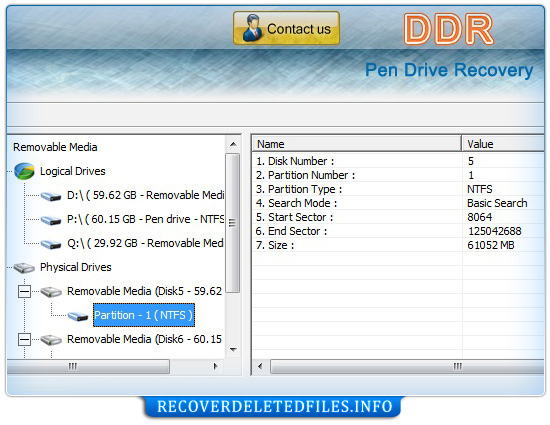This screenshot has width=550, height=425.
Task: Select the Size row in details list
Action: 398,245
